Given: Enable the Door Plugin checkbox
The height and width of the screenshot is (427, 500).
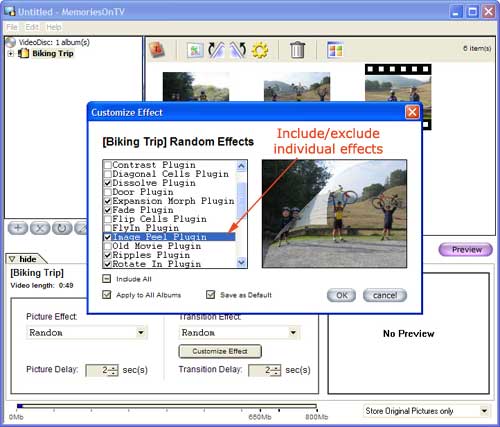Looking at the screenshot, I should [x=108, y=192].
